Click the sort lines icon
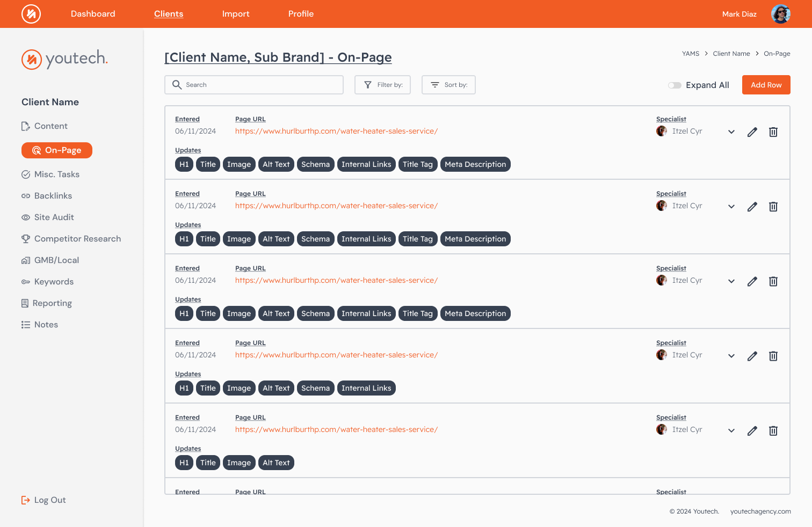Screen dimensions: 812x527 435,85
